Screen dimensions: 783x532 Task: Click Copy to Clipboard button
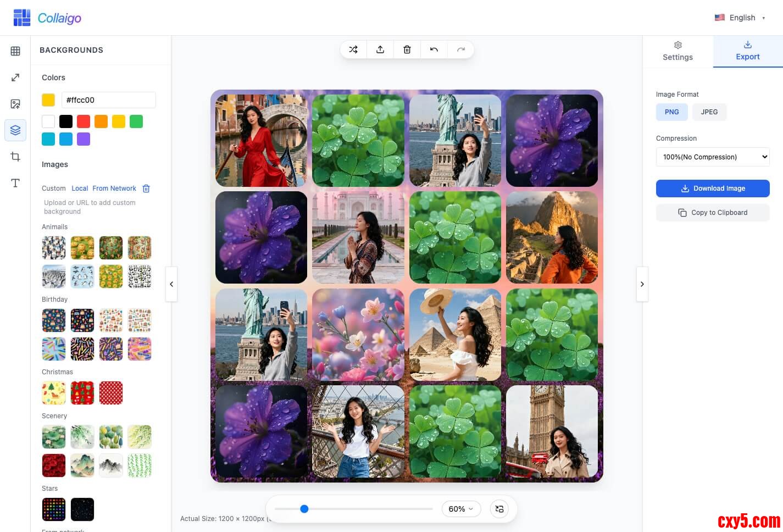713,213
